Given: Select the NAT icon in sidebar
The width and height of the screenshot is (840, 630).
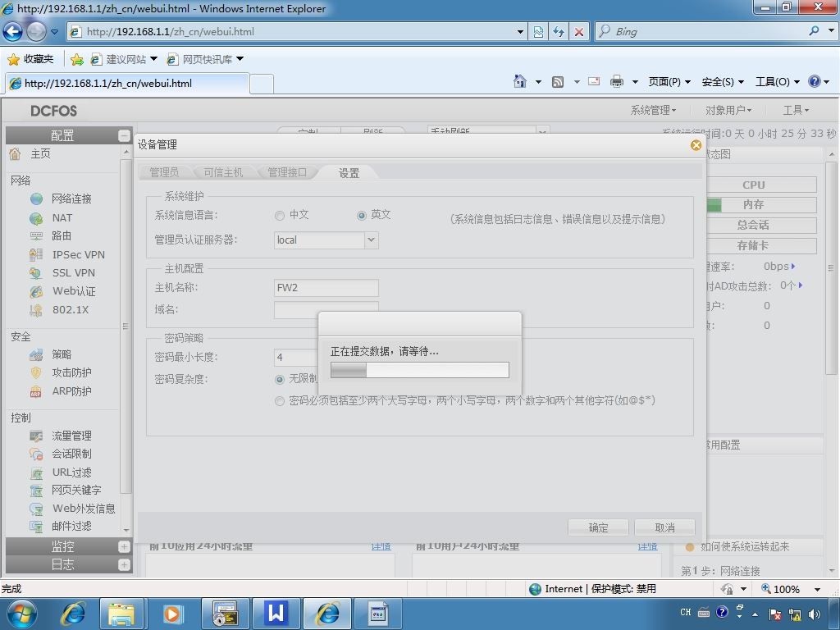Looking at the screenshot, I should tap(36, 218).
